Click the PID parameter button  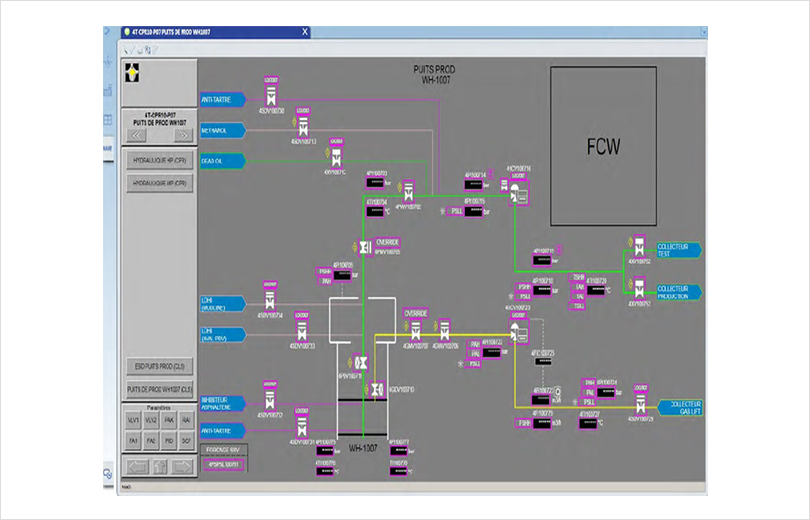tap(168, 441)
